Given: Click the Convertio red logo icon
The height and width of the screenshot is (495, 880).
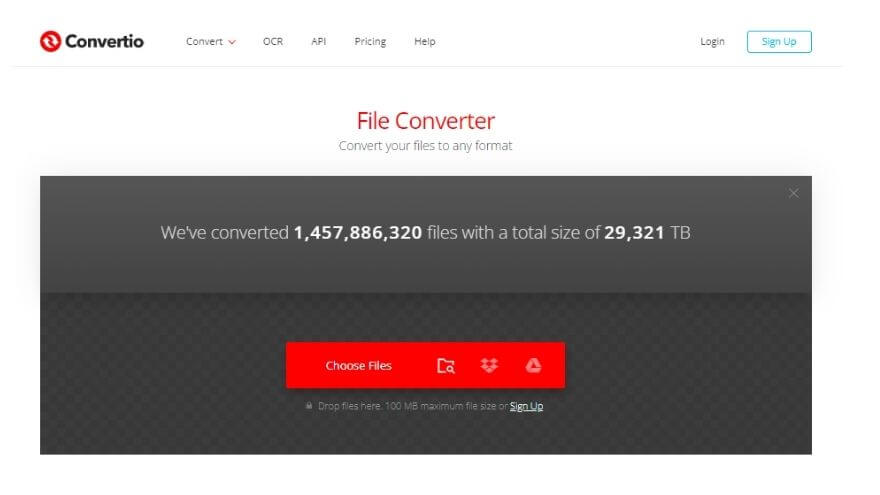Looking at the screenshot, I should click(x=50, y=41).
